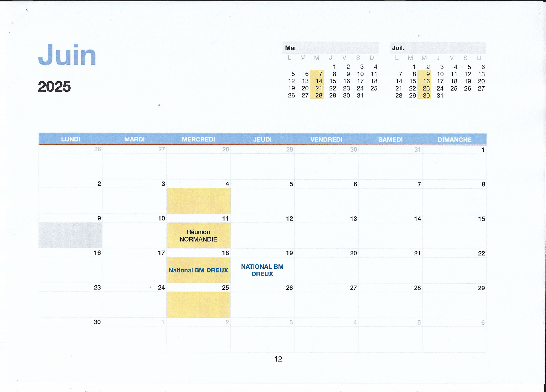Select the DIMANCHE column header

point(455,140)
